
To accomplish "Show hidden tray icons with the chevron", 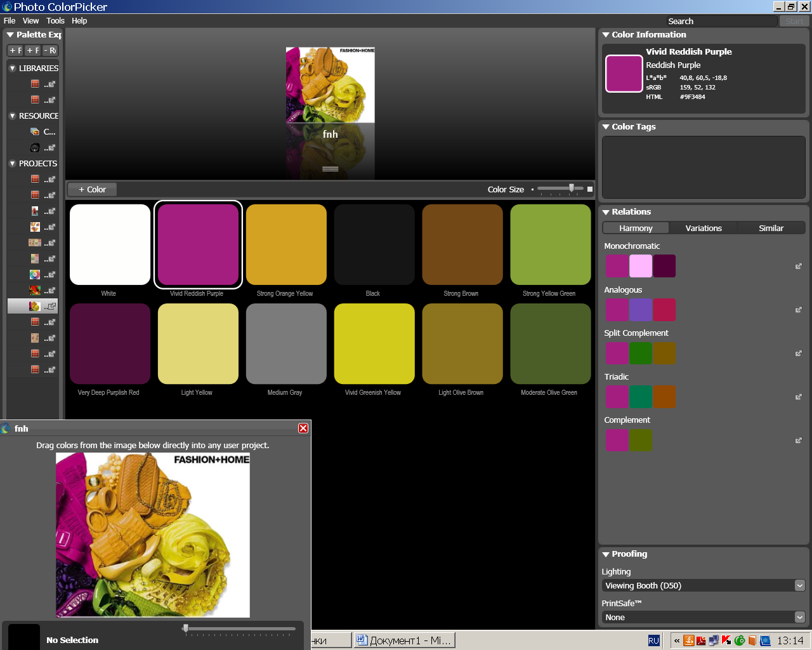I will [x=677, y=640].
